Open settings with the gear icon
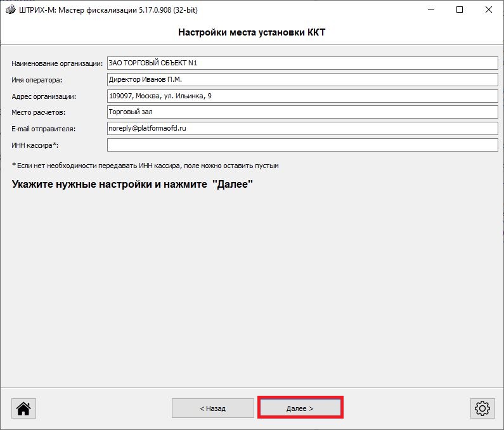Image resolution: width=504 pixels, height=430 pixels. click(x=482, y=408)
